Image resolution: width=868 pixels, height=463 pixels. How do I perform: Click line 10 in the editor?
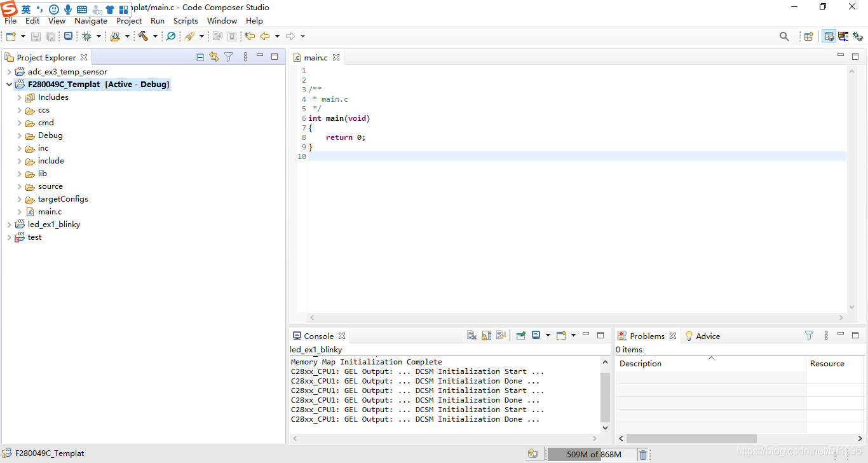tap(577, 156)
